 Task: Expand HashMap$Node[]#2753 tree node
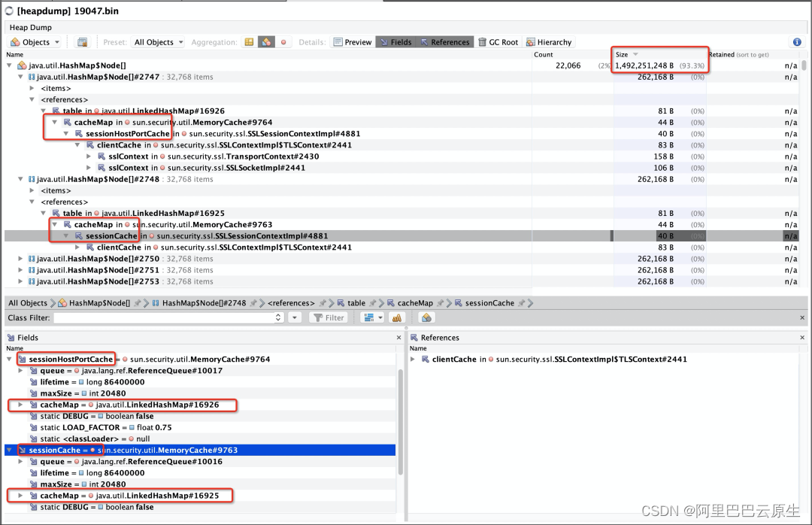point(21,281)
